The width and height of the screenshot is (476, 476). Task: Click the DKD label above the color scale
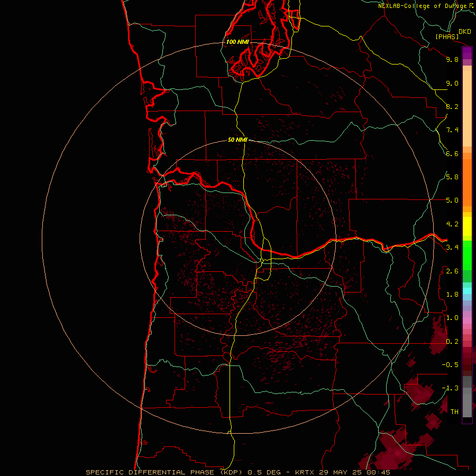pos(465,32)
